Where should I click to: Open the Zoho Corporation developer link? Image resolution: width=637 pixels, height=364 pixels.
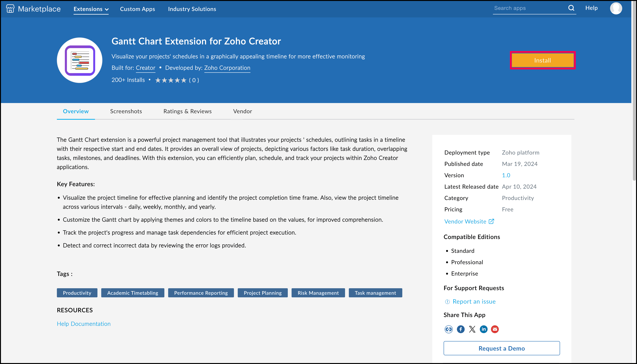(227, 68)
